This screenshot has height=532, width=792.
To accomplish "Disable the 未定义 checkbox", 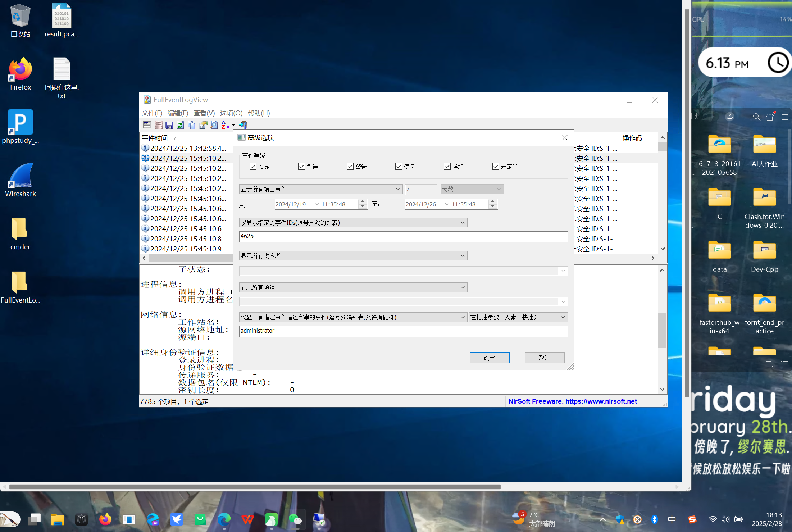I will pos(496,167).
